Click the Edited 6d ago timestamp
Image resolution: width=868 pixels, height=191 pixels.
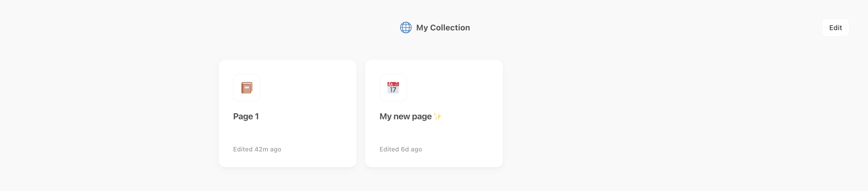(x=401, y=149)
